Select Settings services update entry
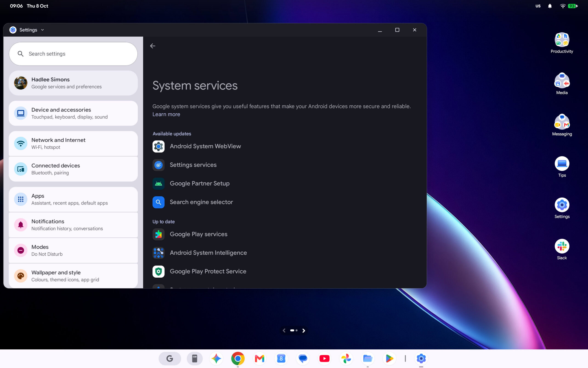Screen dimensions: 588x368 pos(284,165)
